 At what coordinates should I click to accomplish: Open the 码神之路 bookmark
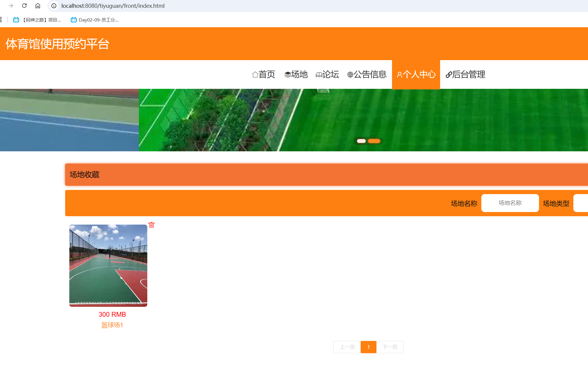[x=37, y=20]
